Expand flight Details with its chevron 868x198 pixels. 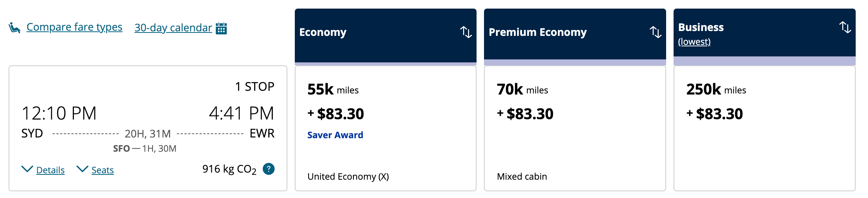pos(27,169)
